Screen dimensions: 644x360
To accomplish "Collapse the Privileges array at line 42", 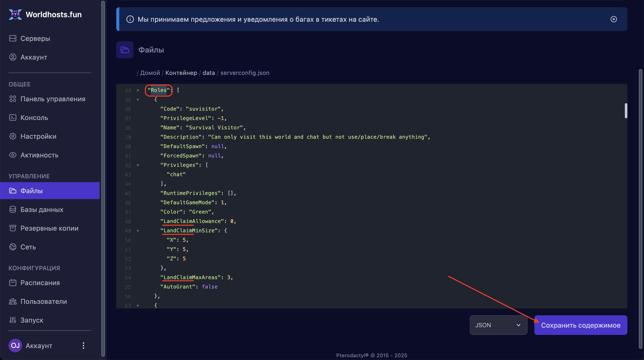I will [x=138, y=165].
